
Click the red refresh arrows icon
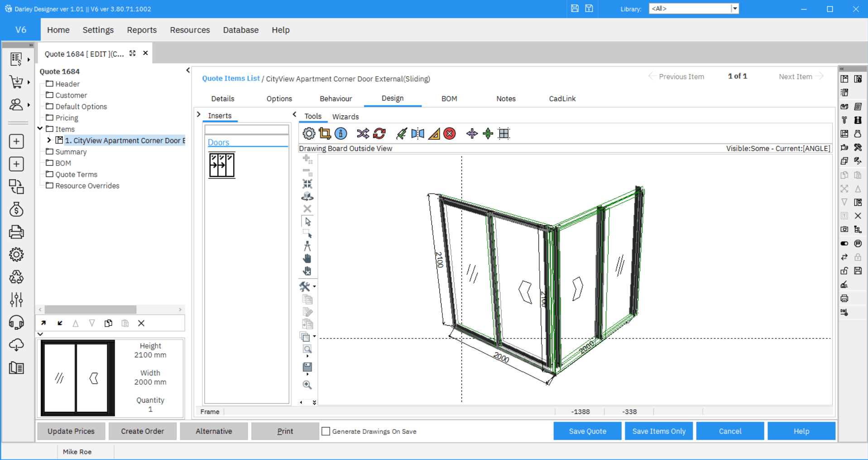coord(379,133)
